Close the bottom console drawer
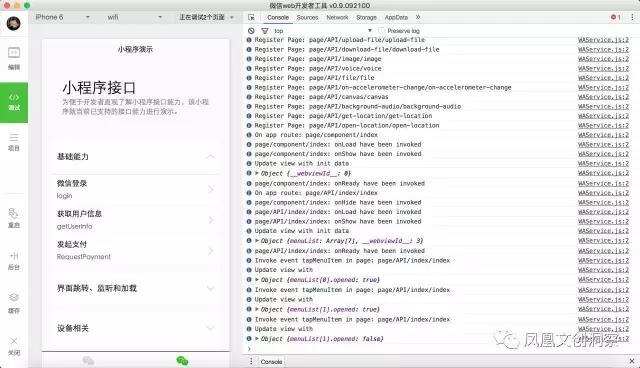The width and height of the screenshot is (640, 368). coord(632,361)
